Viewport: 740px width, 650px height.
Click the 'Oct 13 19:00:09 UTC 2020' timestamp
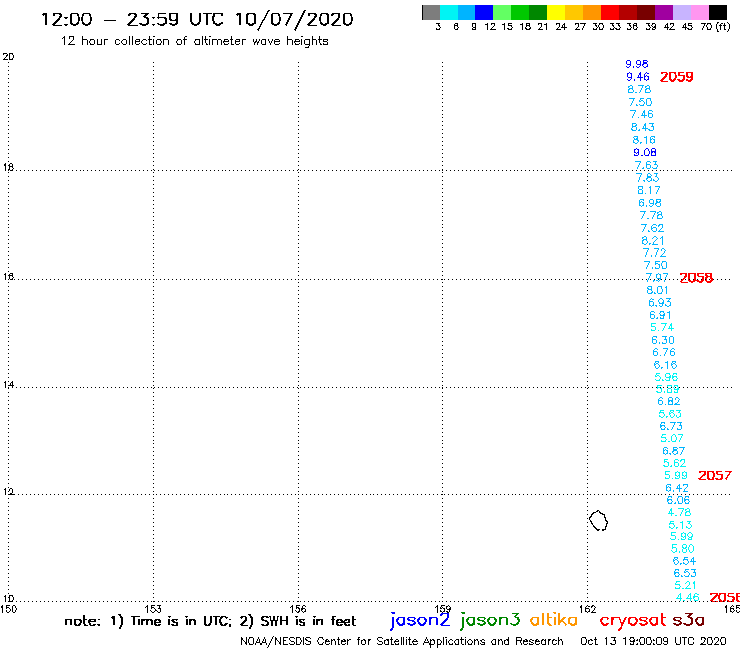pos(653,641)
